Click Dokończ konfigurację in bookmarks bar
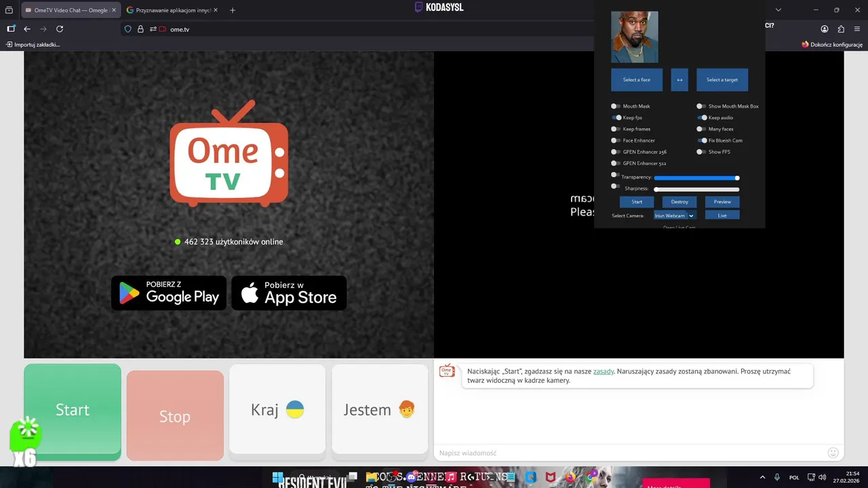 click(832, 45)
